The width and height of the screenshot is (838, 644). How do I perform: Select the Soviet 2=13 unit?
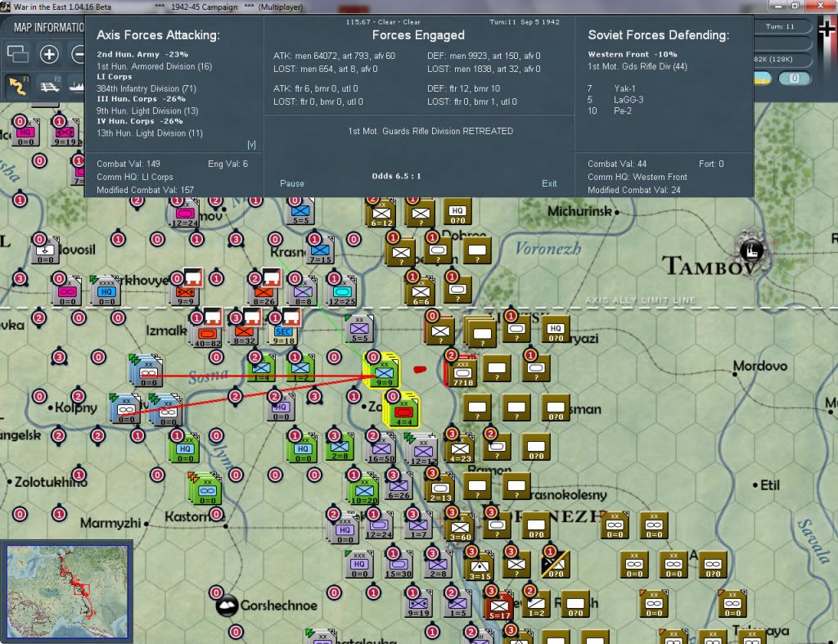coord(439,489)
